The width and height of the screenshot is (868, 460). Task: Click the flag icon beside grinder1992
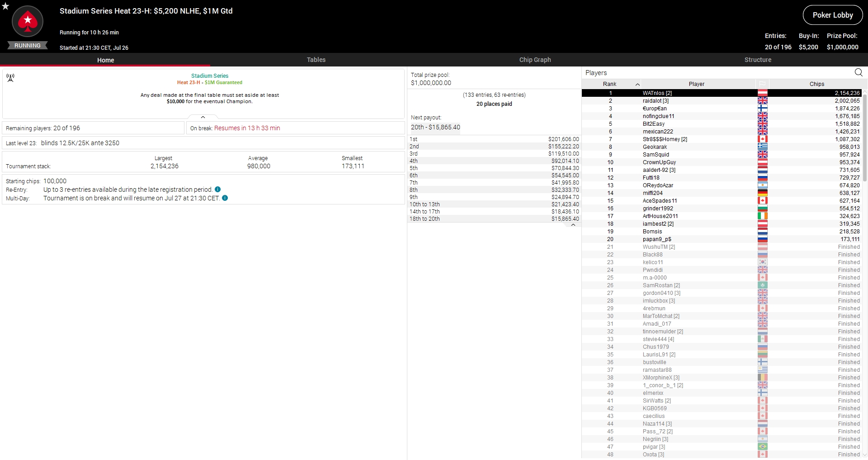click(x=762, y=209)
